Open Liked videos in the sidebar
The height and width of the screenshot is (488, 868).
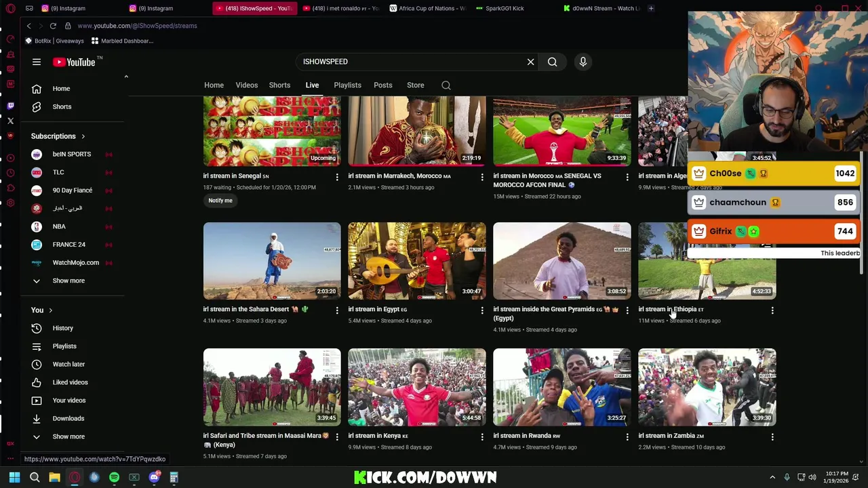point(69,382)
